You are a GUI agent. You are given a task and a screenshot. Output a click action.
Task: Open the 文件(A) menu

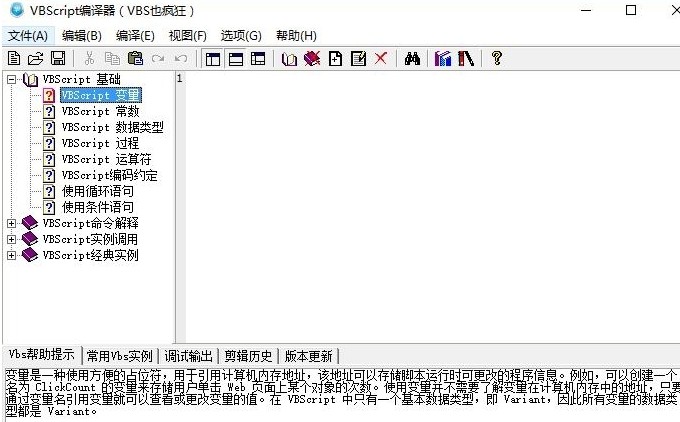tap(27, 36)
